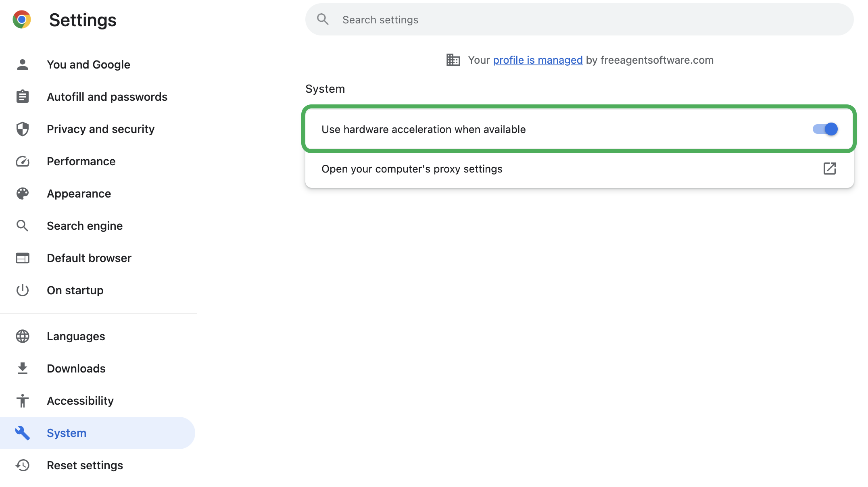The height and width of the screenshot is (487, 868).
Task: Open Reset settings page
Action: pos(98,465)
